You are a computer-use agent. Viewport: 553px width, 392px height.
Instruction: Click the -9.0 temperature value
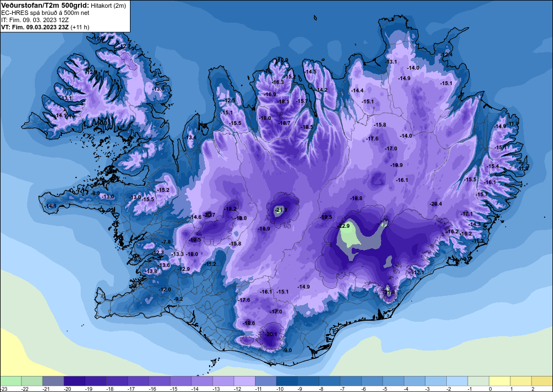(x=288, y=351)
